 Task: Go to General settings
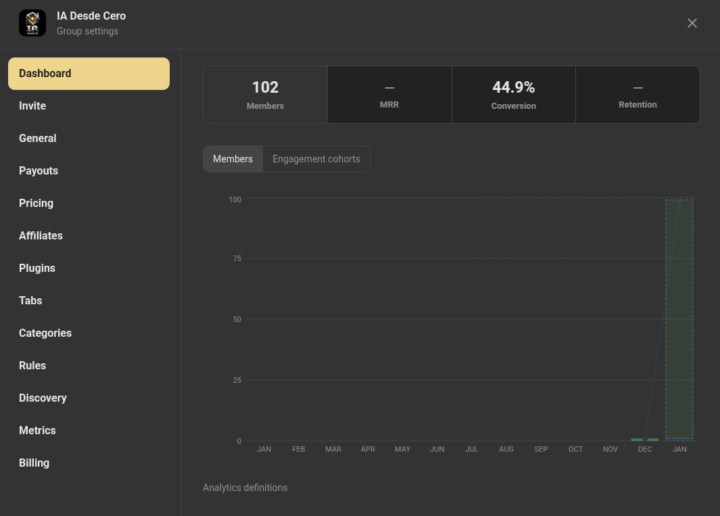pyautogui.click(x=38, y=138)
